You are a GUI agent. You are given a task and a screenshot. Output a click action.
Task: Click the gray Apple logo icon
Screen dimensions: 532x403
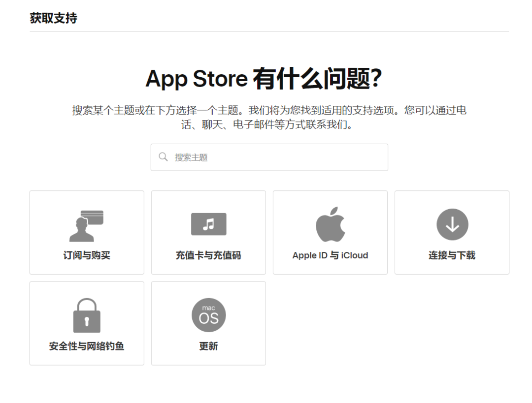[x=330, y=224]
